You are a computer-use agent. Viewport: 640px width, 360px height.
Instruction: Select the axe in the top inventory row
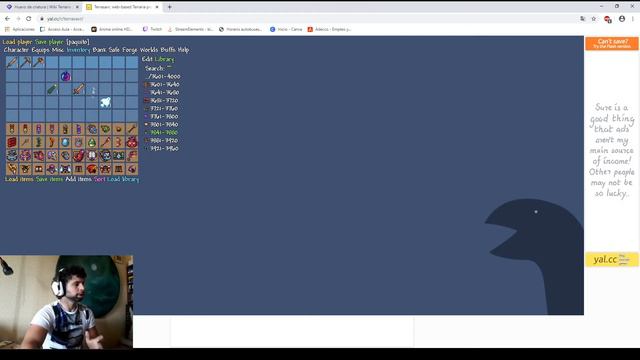pyautogui.click(x=39, y=62)
